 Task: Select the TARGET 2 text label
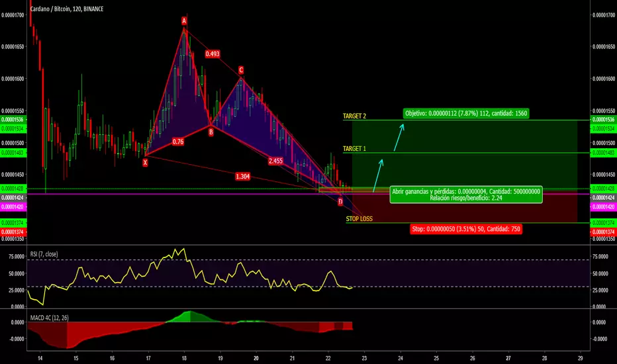pyautogui.click(x=354, y=116)
